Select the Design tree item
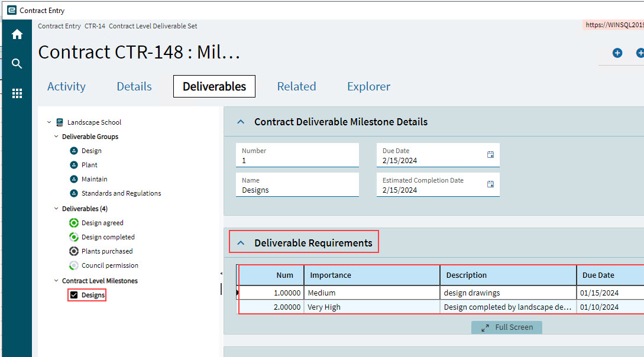The height and width of the screenshot is (357, 644). (x=92, y=151)
